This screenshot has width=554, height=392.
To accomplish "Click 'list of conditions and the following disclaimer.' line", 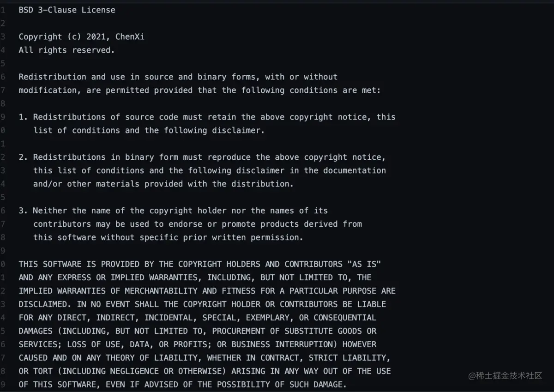I will tap(149, 130).
